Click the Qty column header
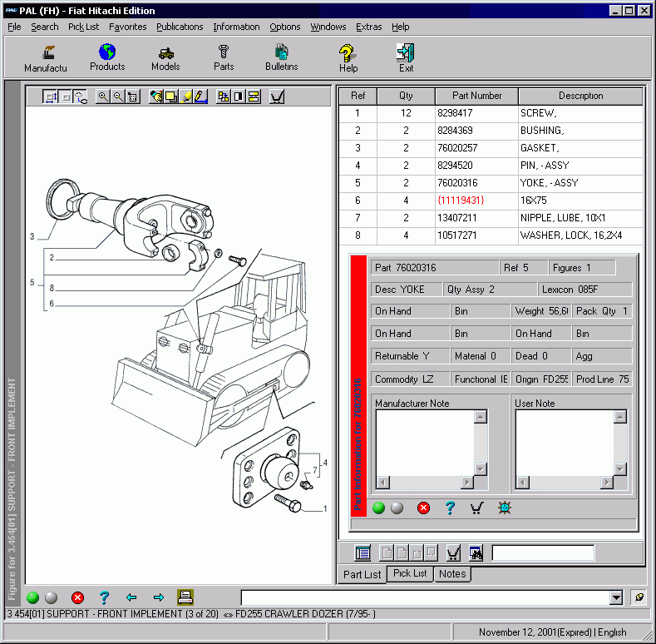This screenshot has width=656, height=644. (406, 96)
